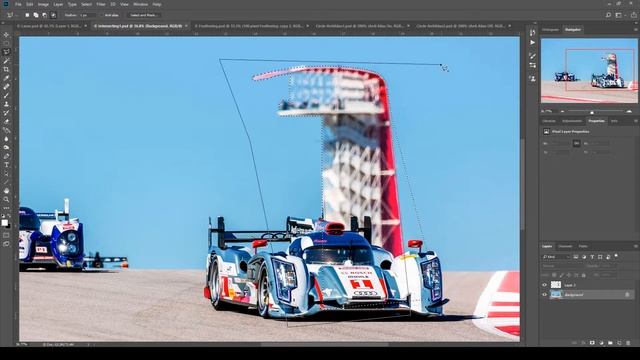Switch to the Histogram tab

point(550,29)
